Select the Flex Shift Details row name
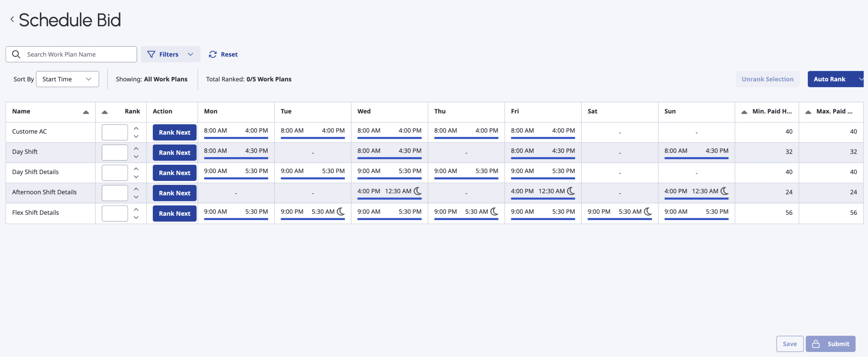Viewport: 868px width, 357px height. pyautogui.click(x=36, y=212)
